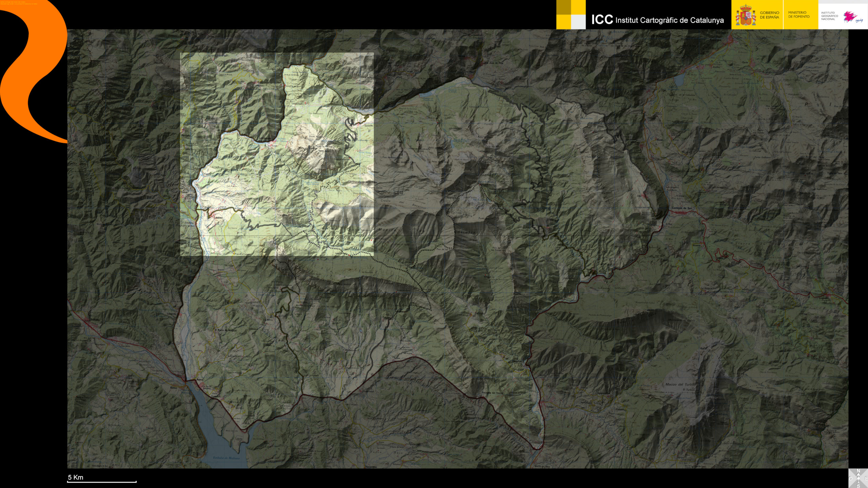Image resolution: width=868 pixels, height=488 pixels.
Task: Click the E on the compass rose
Action: point(866,478)
